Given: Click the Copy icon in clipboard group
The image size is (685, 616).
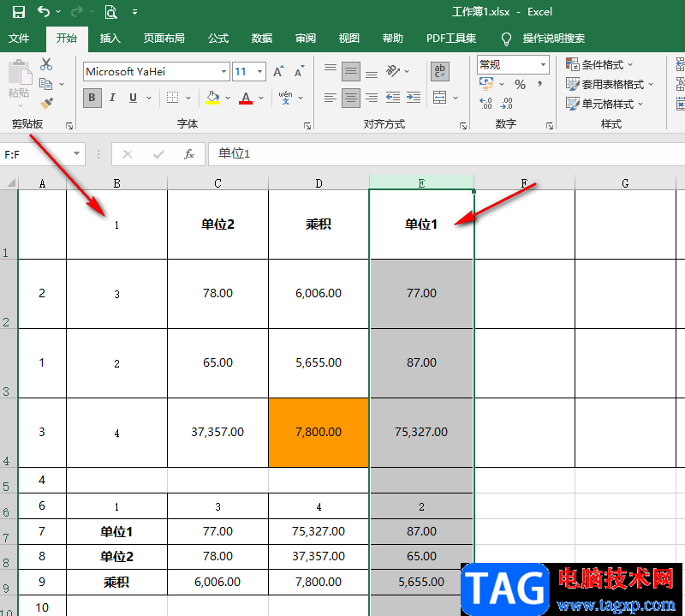Looking at the screenshot, I should 46,83.
